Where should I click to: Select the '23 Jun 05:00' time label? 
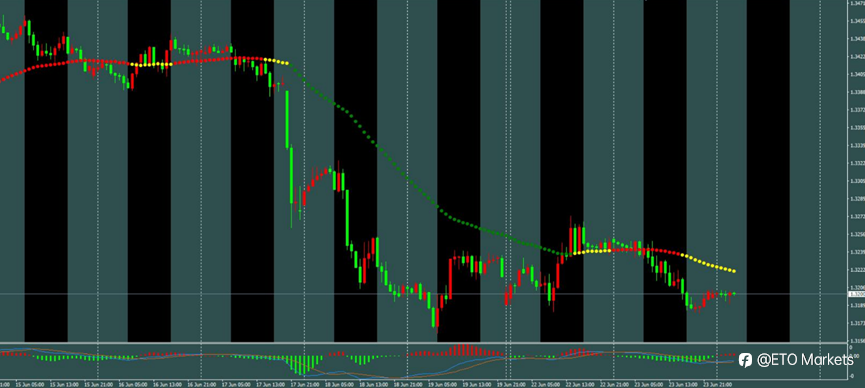pos(649,384)
